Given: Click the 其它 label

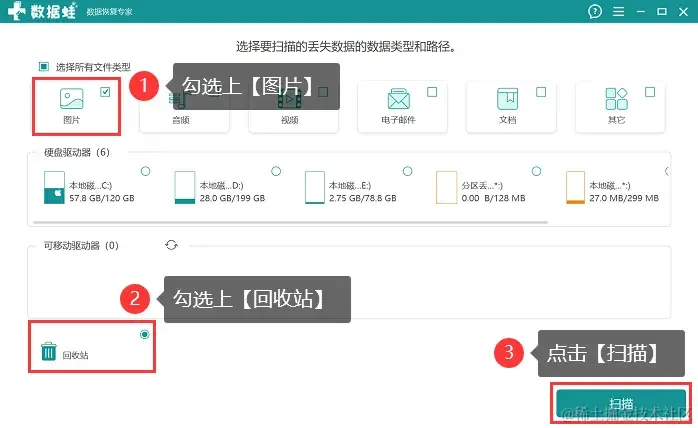Looking at the screenshot, I should coord(617,120).
